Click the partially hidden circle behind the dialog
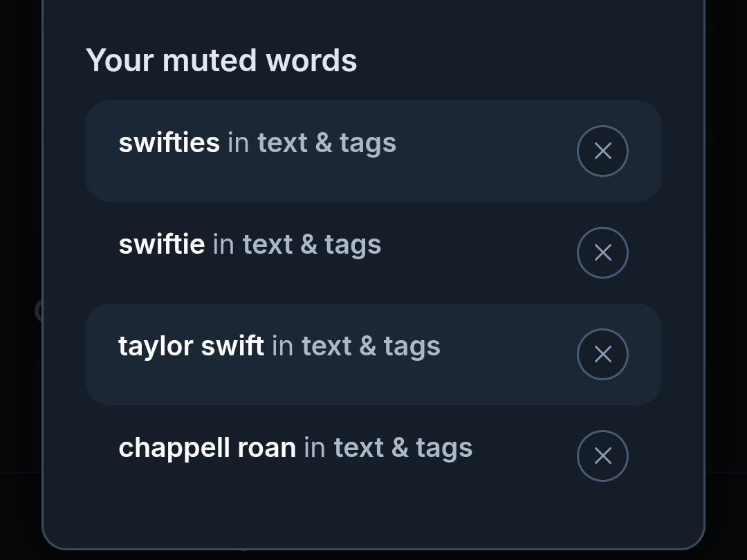 pyautogui.click(x=38, y=310)
